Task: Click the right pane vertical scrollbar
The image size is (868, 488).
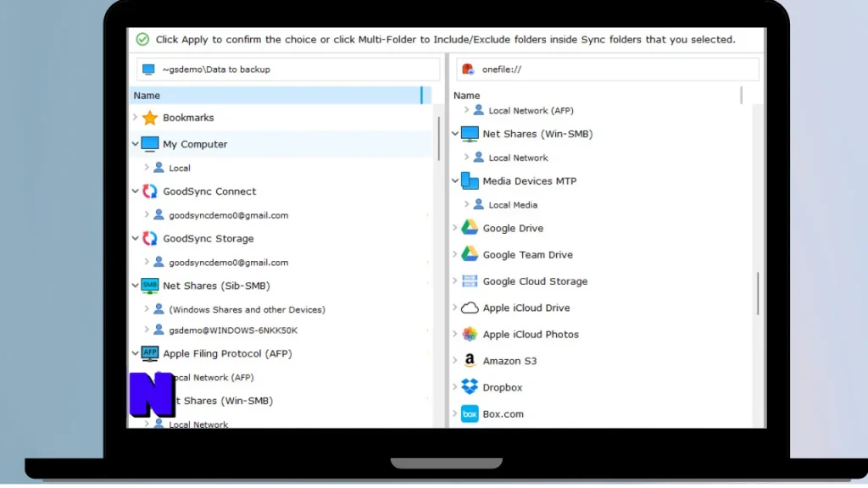Action: point(758,293)
